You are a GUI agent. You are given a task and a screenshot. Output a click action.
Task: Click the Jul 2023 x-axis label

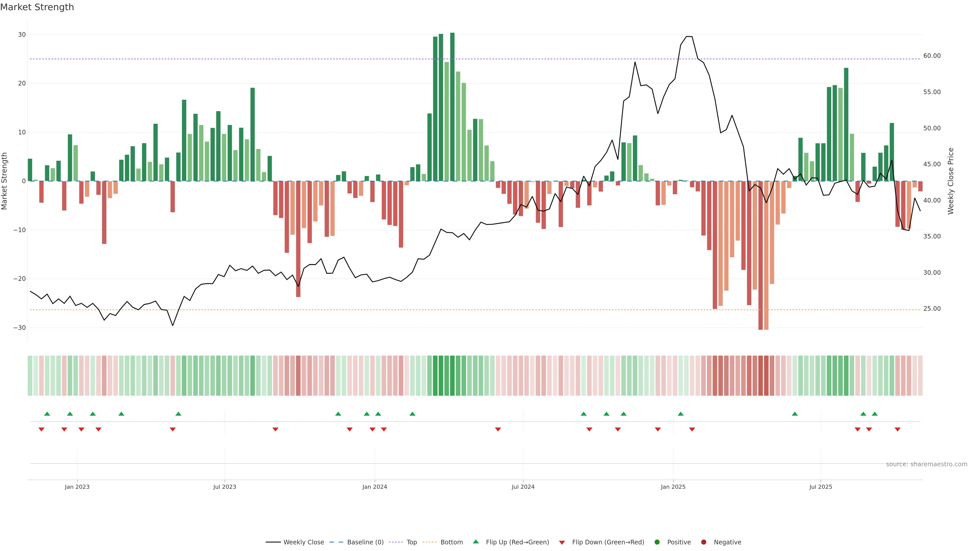[x=225, y=487]
